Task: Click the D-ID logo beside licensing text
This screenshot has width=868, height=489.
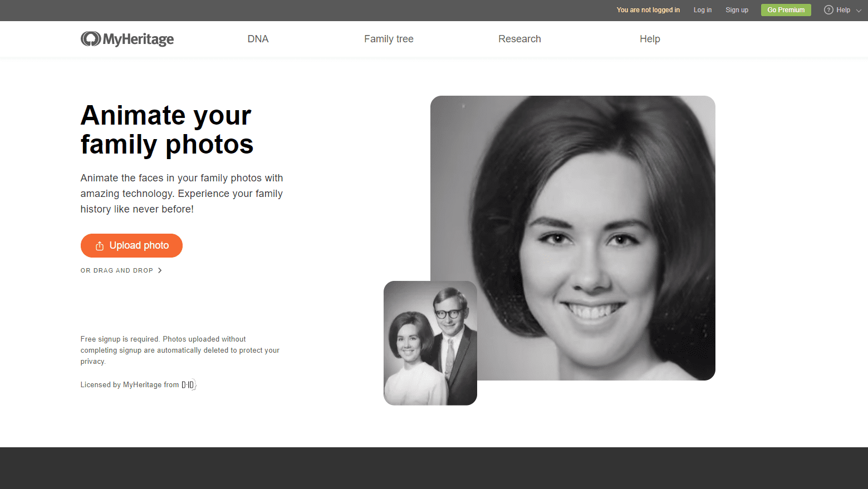Action: (x=189, y=385)
